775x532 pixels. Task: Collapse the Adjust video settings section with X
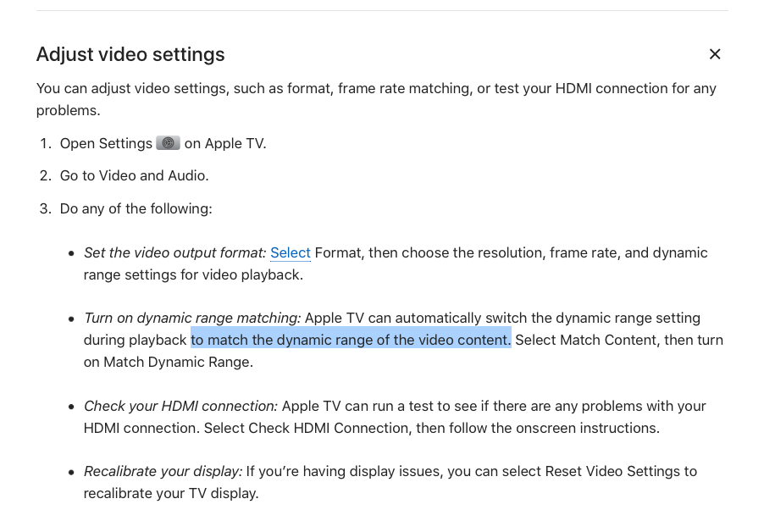click(715, 54)
